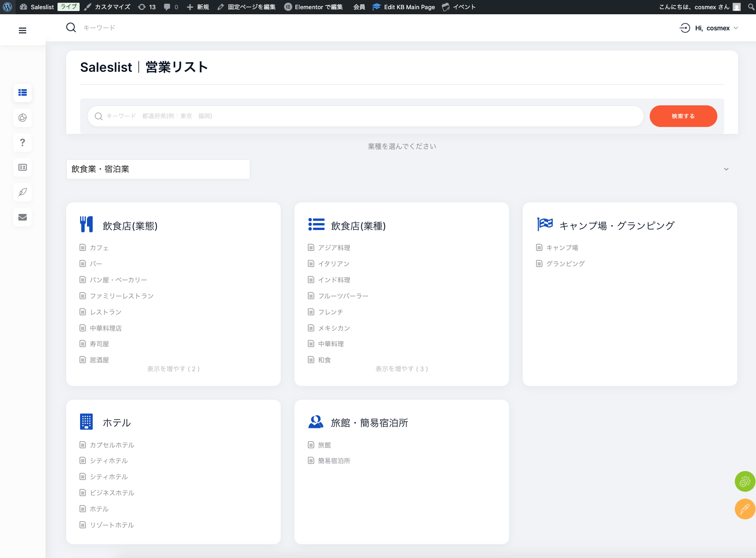Image resolution: width=756 pixels, height=558 pixels.
Task: Click the admin bar search magnifier
Action: (751, 7)
